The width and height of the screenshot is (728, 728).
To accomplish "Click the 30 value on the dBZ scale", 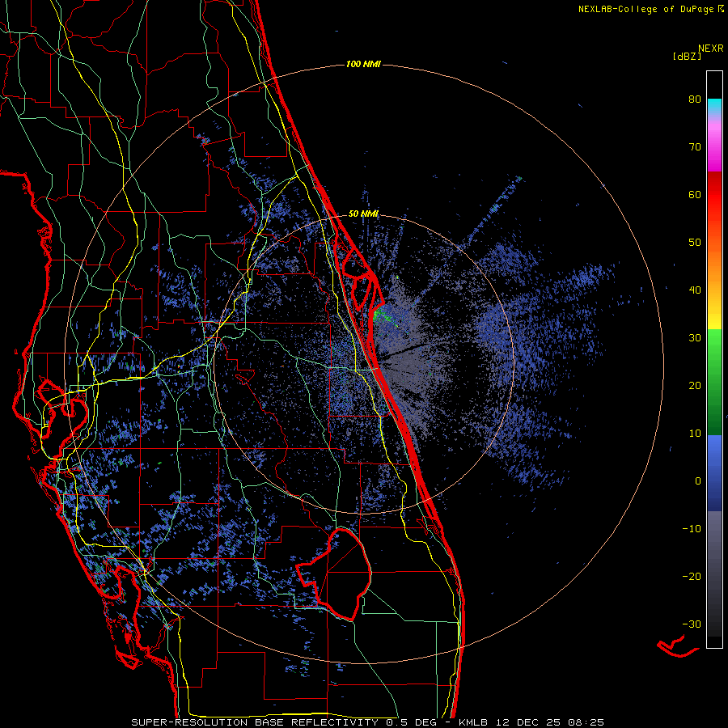I will pyautogui.click(x=695, y=337).
